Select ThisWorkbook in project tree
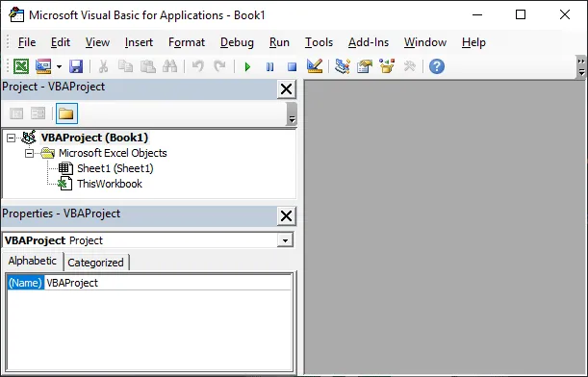 click(110, 184)
